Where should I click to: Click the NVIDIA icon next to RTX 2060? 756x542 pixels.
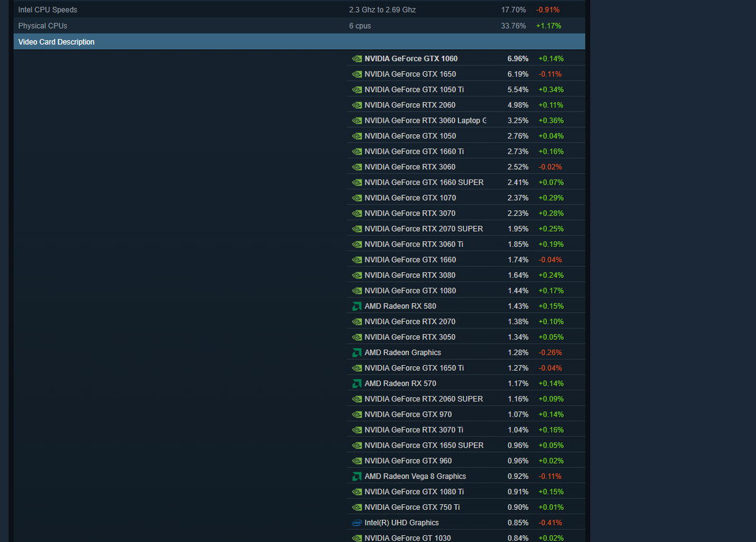(357, 105)
